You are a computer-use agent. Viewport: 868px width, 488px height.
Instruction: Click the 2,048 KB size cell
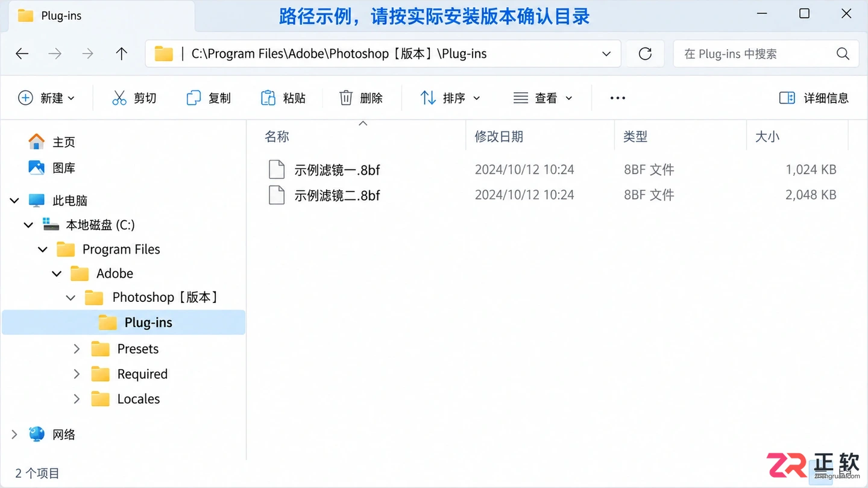[x=811, y=195]
